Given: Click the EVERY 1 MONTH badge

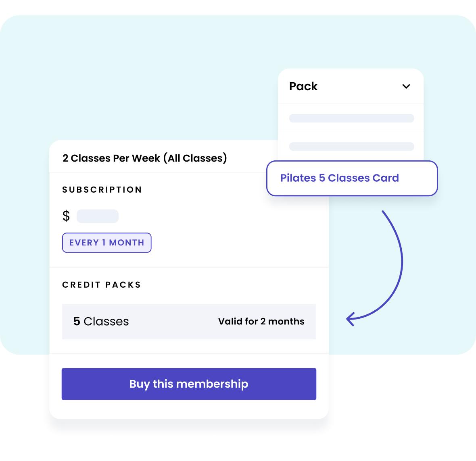Looking at the screenshot, I should pyautogui.click(x=106, y=243).
